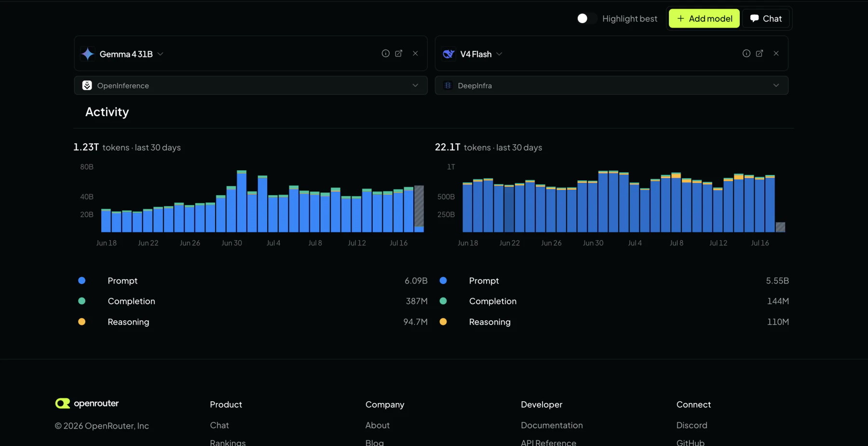Open the Documentation footer link
868x446 pixels.
[x=552, y=425]
